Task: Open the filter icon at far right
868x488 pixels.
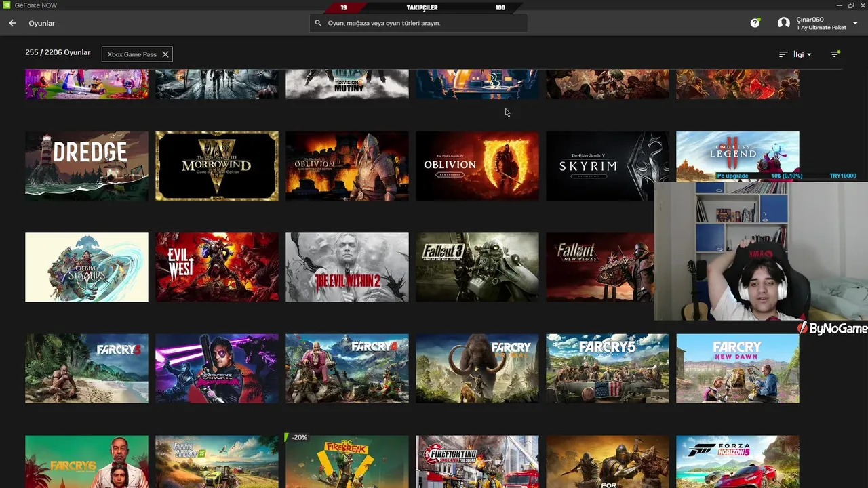Action: (835, 54)
